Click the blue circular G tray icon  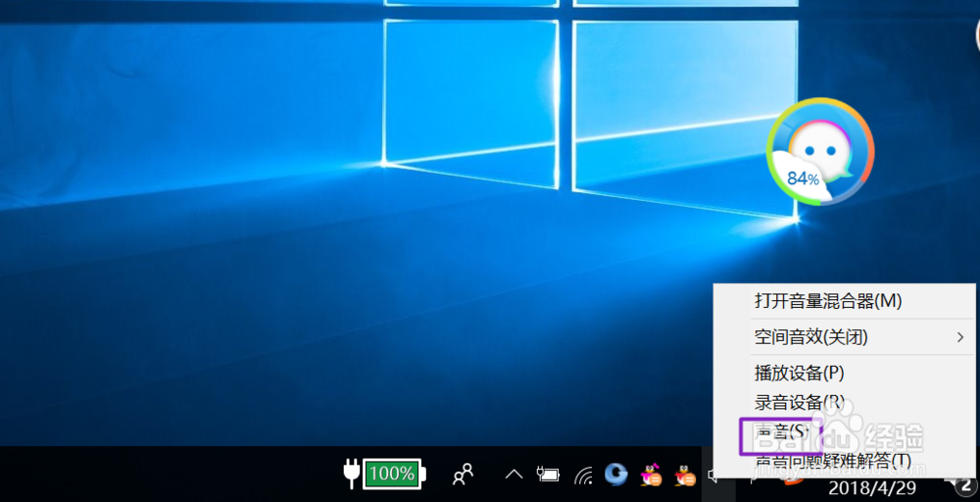point(616,475)
